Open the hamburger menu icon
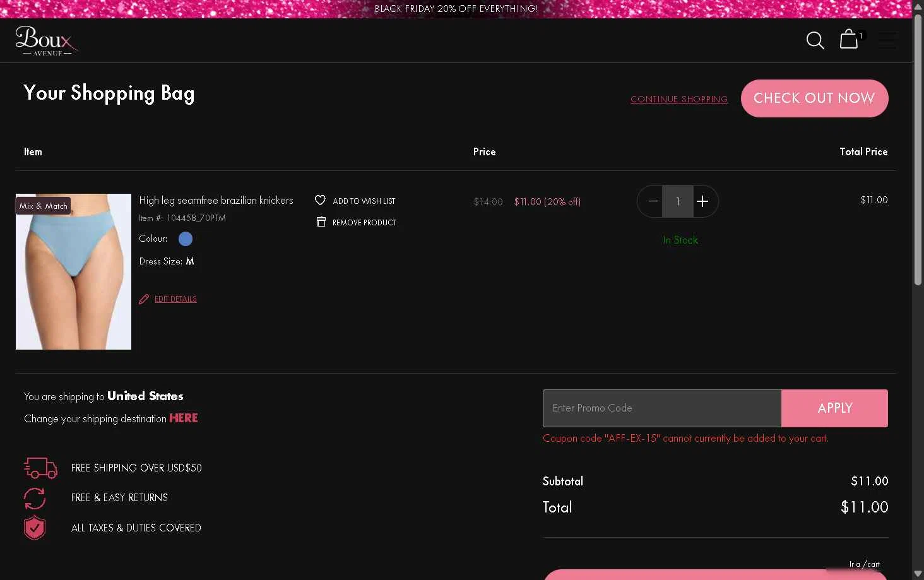Image resolution: width=924 pixels, height=580 pixels. click(x=887, y=40)
